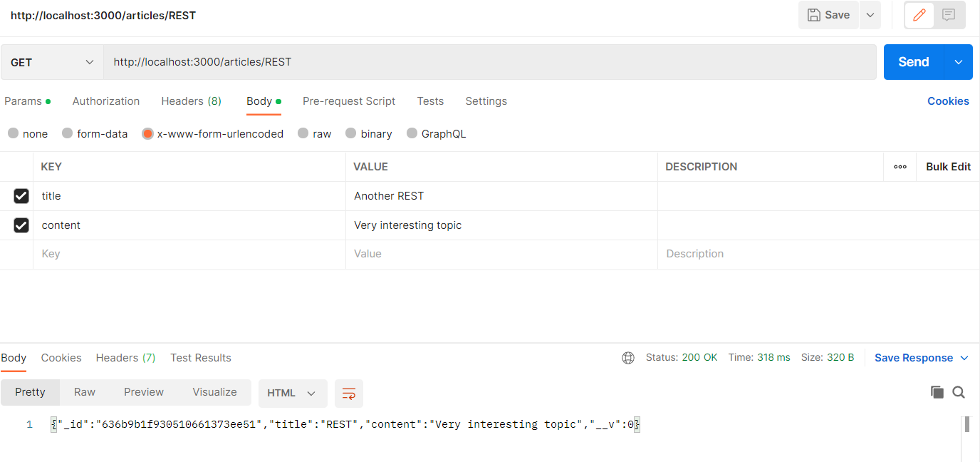The width and height of the screenshot is (980, 462).
Task: Open the HTML response format dropdown
Action: 292,393
